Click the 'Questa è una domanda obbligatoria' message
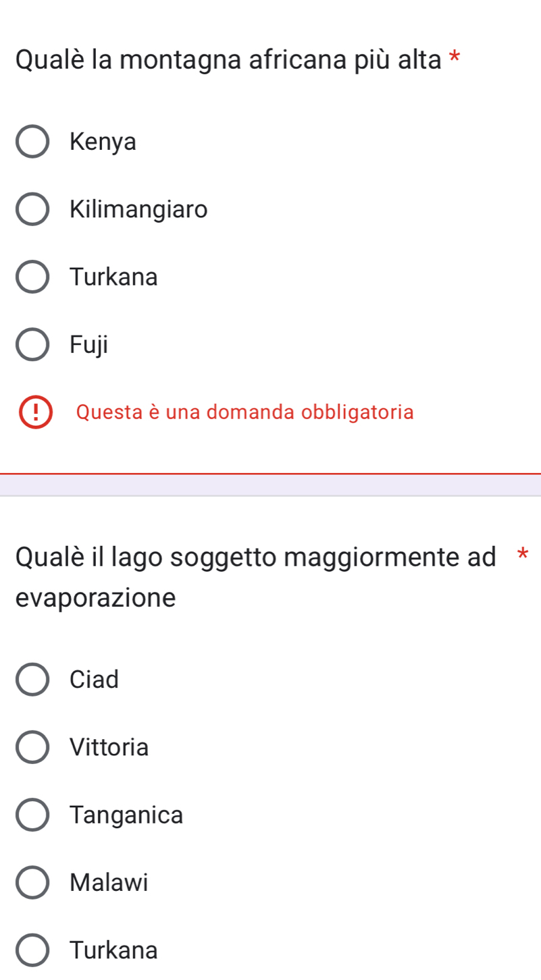 244,412
